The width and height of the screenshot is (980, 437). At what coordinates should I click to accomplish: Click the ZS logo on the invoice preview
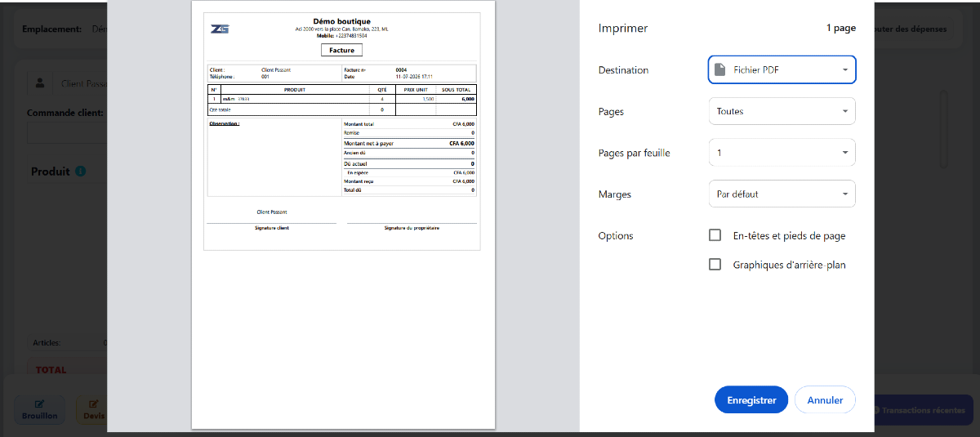pos(220,29)
